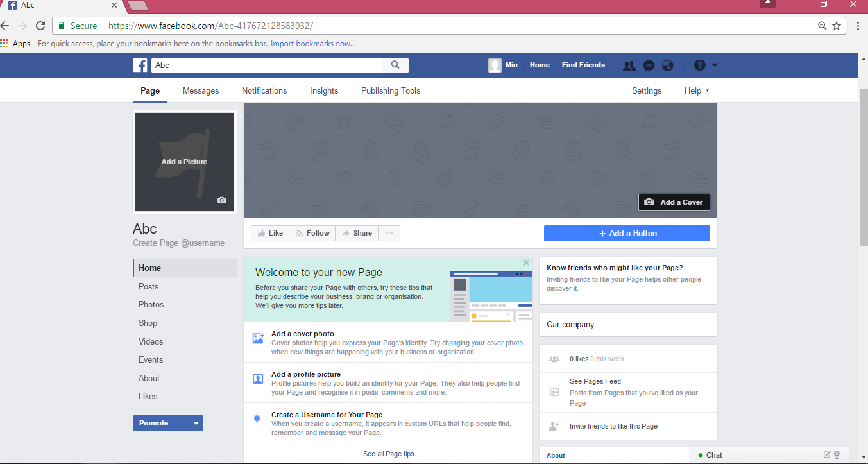Click the Chrome address bar URL
Screen dimensions: 868x464
[x=210, y=26]
